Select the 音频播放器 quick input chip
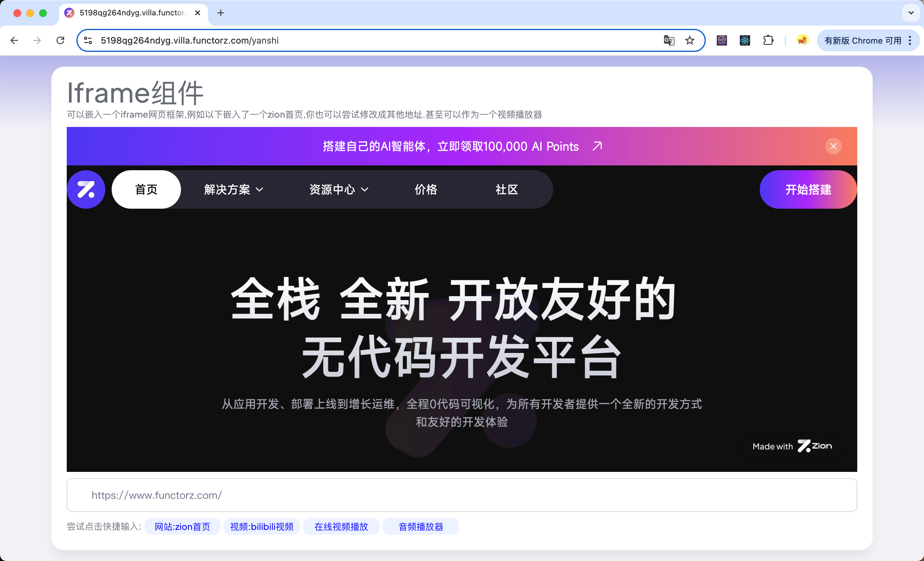 [420, 526]
